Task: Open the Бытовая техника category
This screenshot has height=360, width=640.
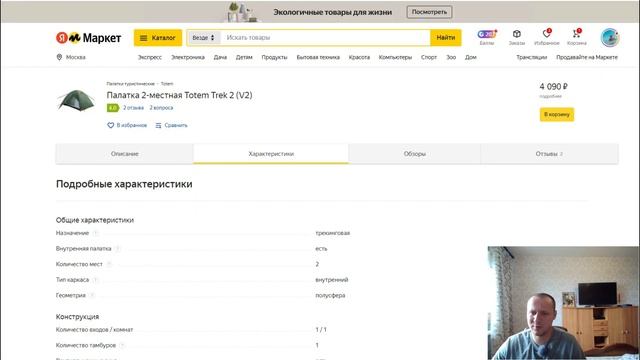Action: 318,57
